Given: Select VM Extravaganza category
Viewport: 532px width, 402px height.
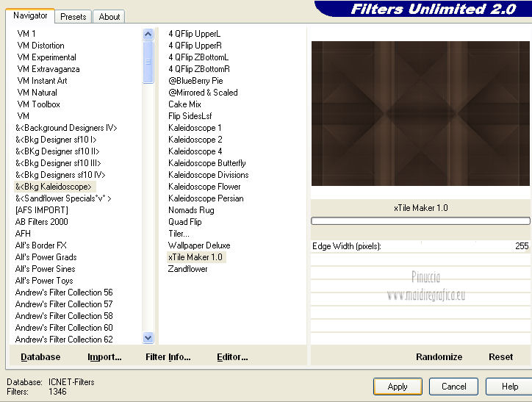Looking at the screenshot, I should coord(48,69).
